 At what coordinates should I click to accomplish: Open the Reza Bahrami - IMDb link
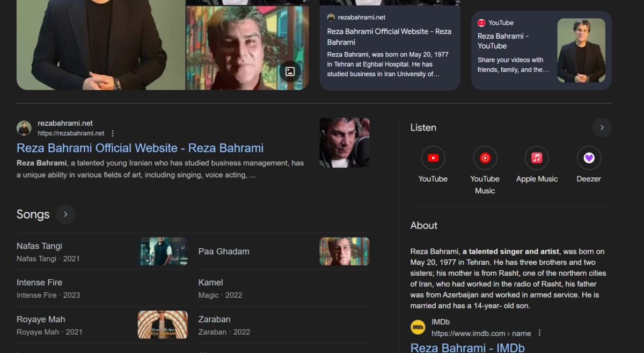(x=467, y=347)
